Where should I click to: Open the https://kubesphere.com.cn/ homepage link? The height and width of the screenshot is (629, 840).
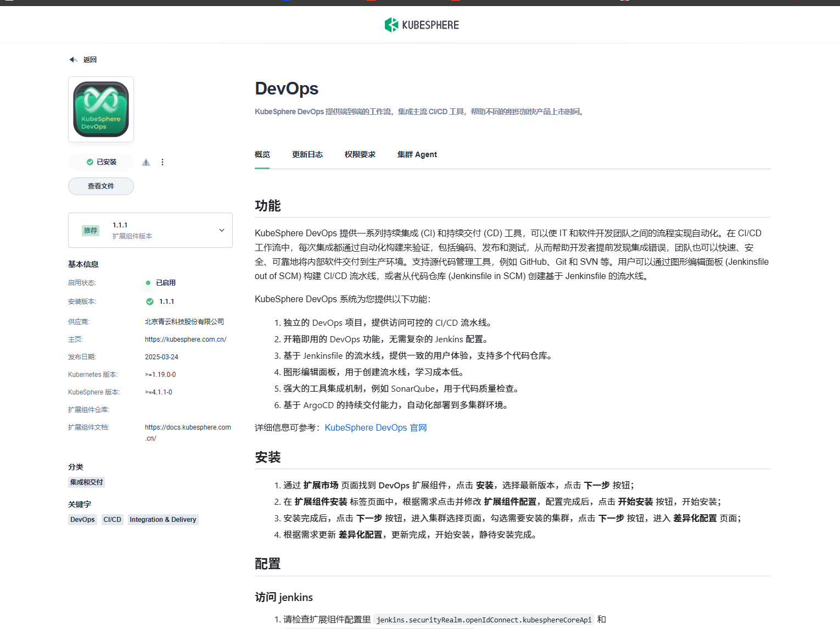186,339
